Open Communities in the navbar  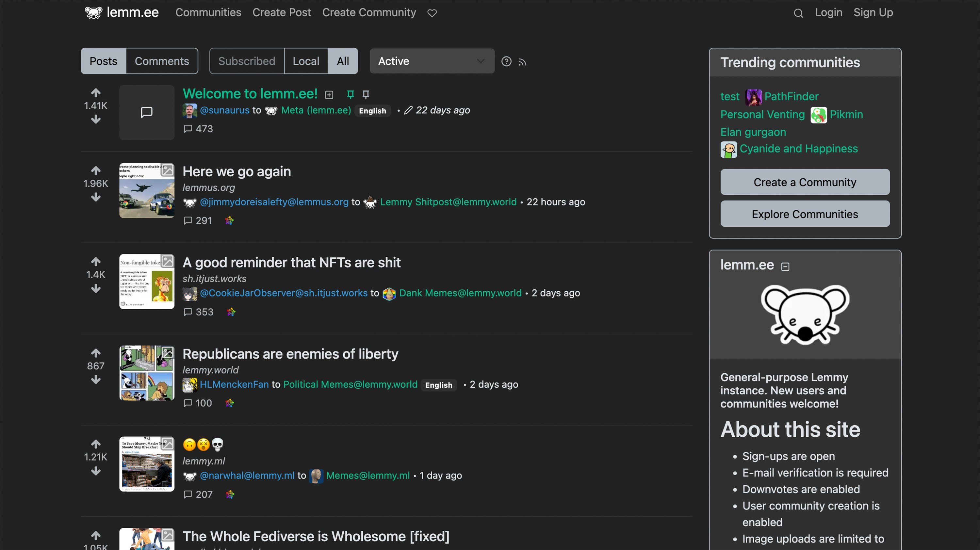pos(208,12)
